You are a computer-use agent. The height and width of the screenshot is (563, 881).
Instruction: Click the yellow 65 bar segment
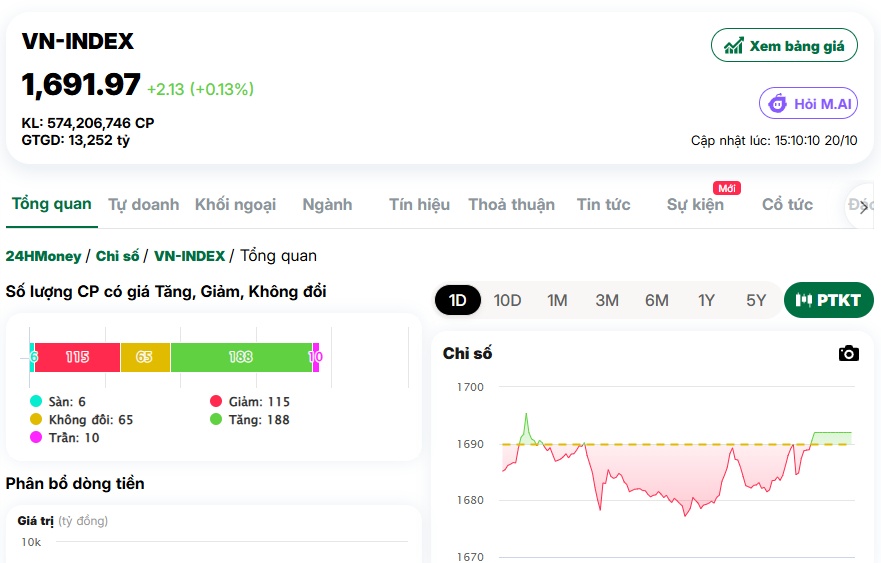(145, 357)
